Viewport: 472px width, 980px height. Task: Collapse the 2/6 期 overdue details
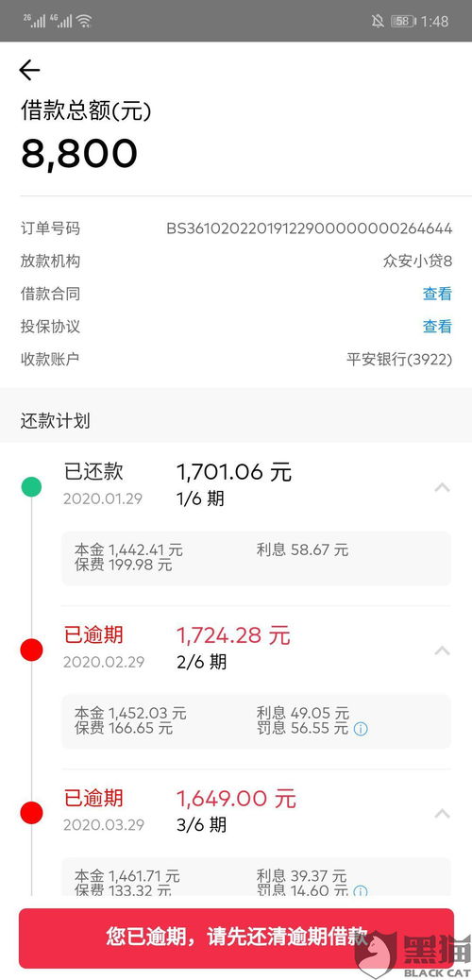pos(442,651)
